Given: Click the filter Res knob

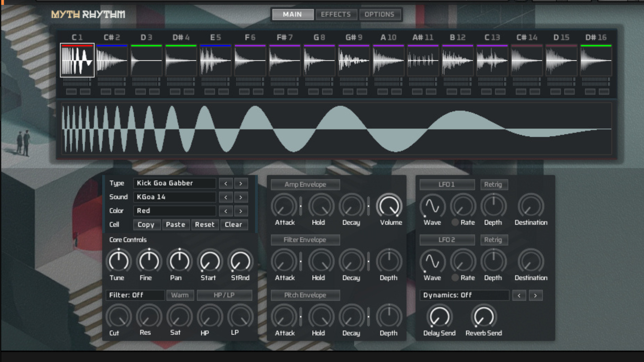Looking at the screenshot, I should (149, 316).
